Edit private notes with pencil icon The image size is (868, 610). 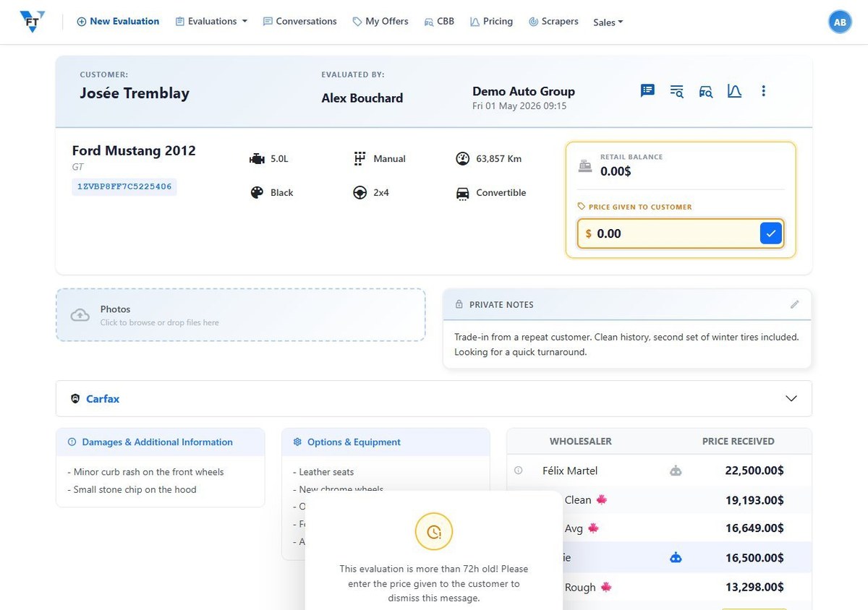coord(794,304)
